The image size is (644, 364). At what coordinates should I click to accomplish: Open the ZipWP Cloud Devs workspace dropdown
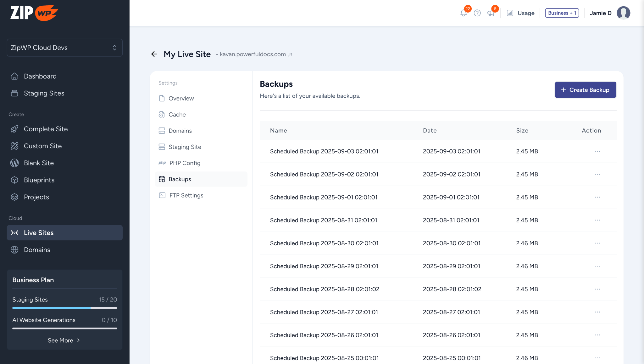[65, 48]
